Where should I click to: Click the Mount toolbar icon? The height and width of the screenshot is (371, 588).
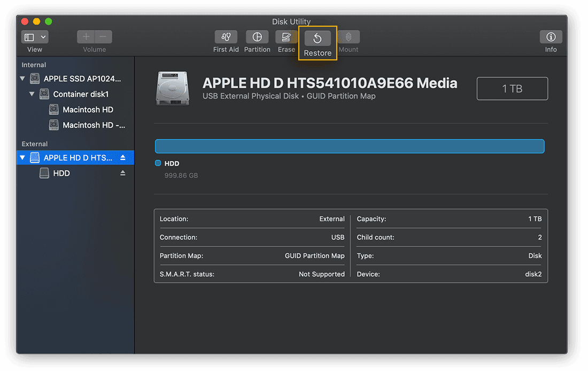pos(349,37)
